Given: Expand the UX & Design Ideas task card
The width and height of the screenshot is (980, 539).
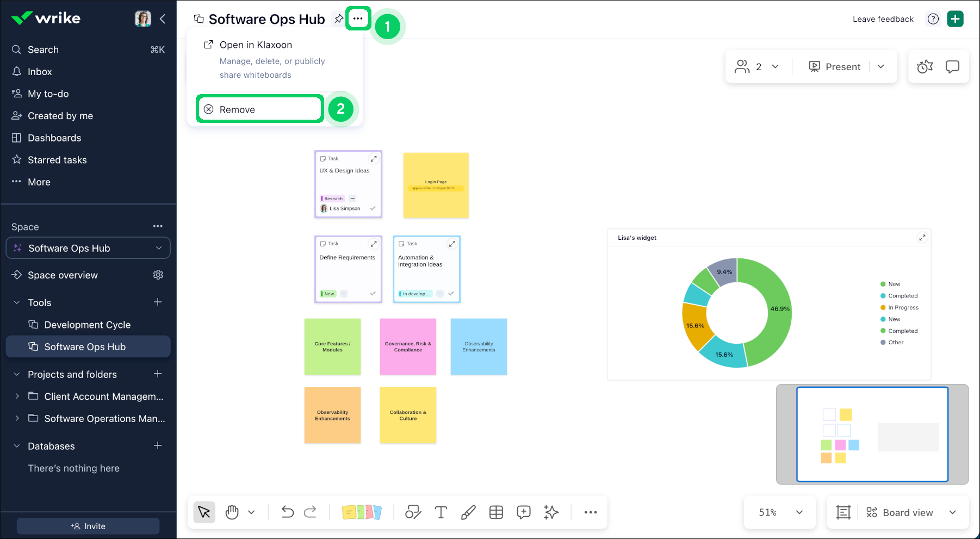Looking at the screenshot, I should point(374,159).
